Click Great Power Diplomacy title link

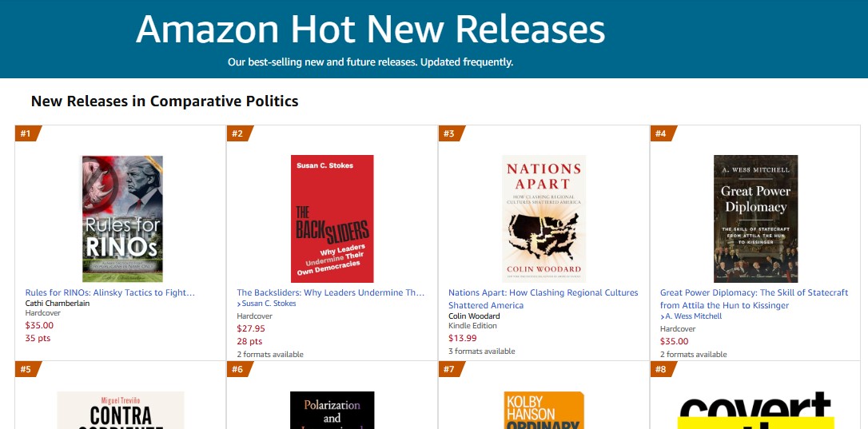click(x=754, y=299)
